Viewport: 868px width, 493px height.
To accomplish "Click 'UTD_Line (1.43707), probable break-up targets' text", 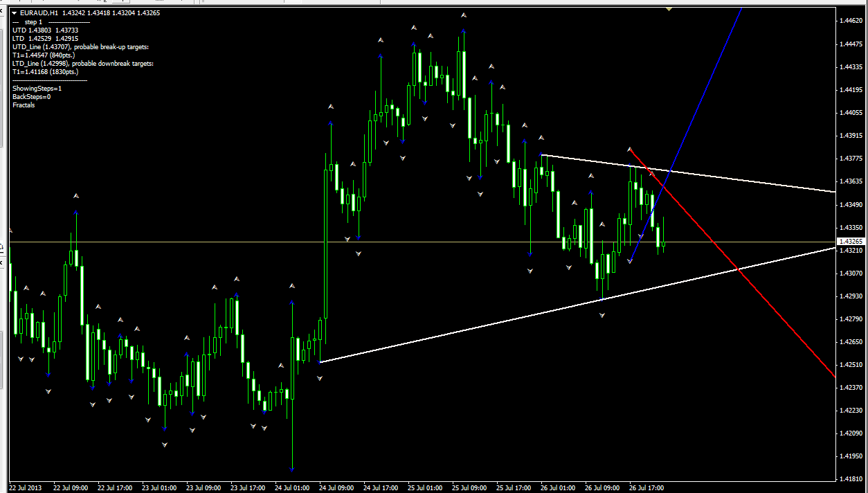I will click(x=80, y=46).
